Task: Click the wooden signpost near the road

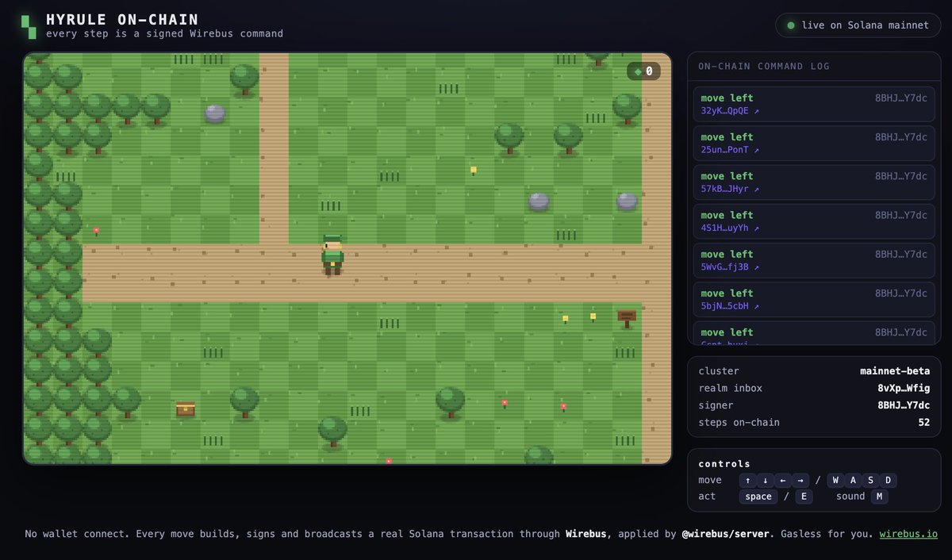Action: [627, 318]
